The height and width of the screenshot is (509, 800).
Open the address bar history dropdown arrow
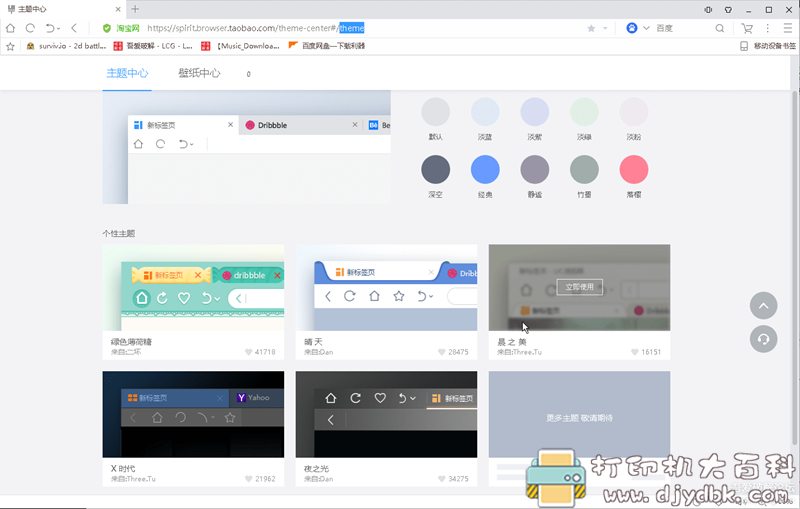click(x=605, y=28)
